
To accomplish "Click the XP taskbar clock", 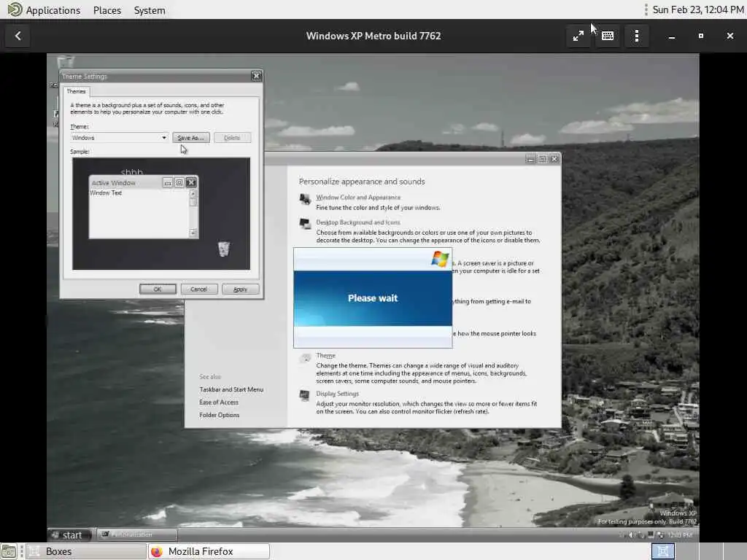I will click(x=680, y=535).
